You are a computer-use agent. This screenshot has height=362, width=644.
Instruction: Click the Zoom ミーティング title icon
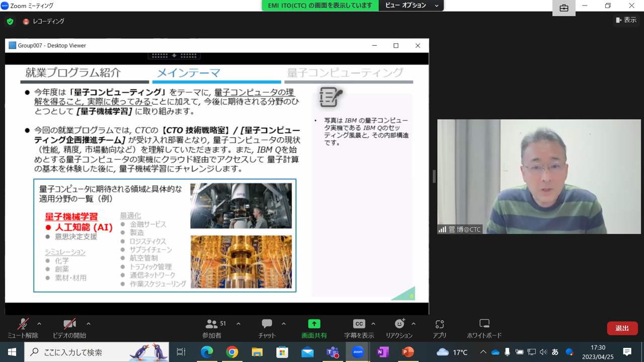[5, 6]
